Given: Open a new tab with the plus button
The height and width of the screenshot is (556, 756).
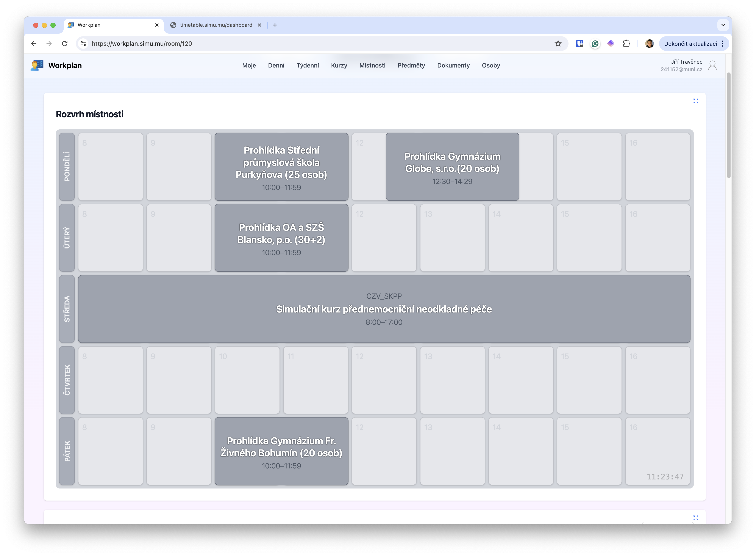Looking at the screenshot, I should tap(275, 25).
